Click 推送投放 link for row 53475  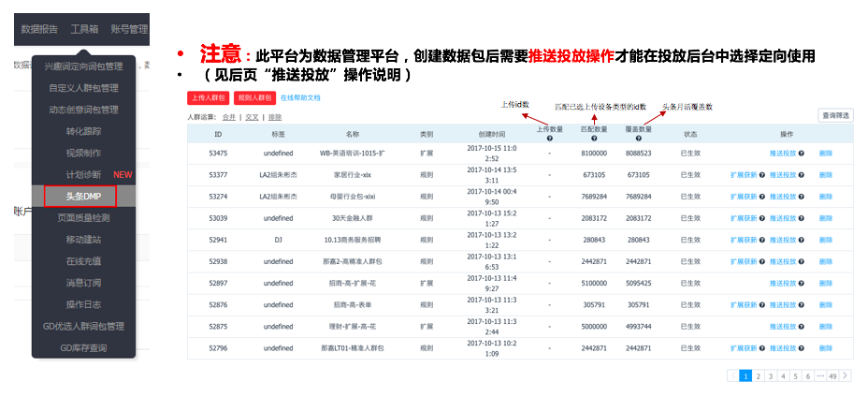(x=782, y=153)
